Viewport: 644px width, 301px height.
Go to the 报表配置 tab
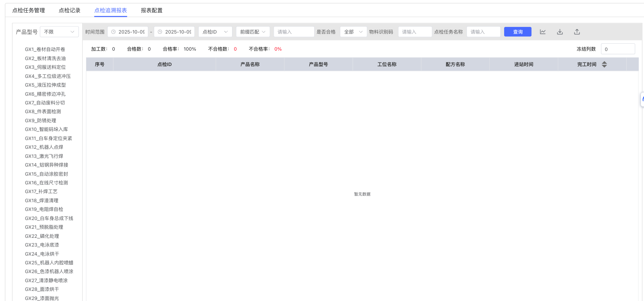click(x=151, y=10)
